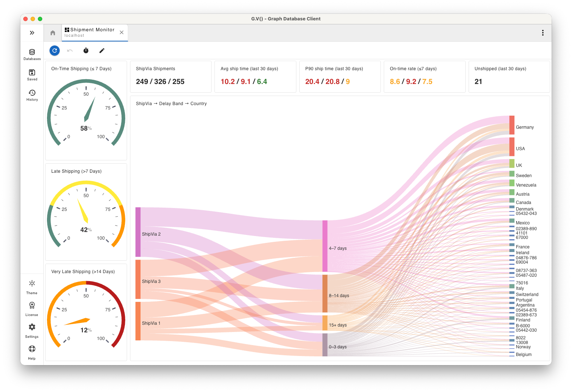Open the Help section
The width and height of the screenshot is (572, 392).
(32, 352)
